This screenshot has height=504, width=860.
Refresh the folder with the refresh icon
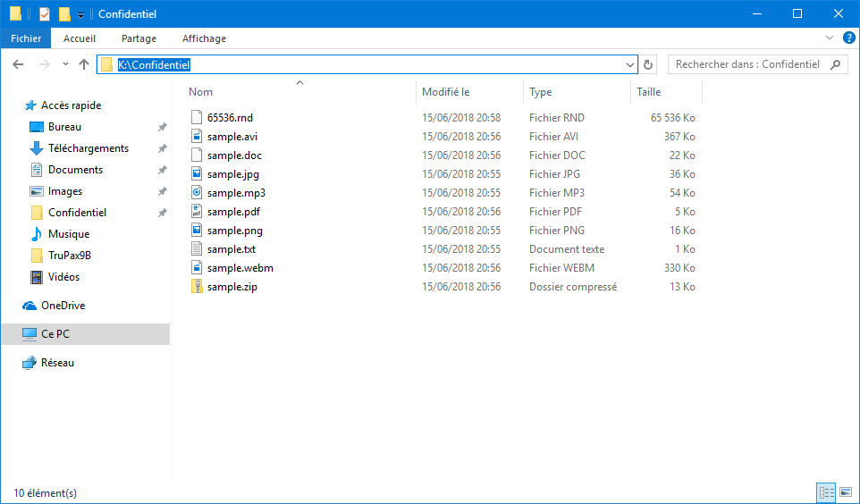point(648,64)
